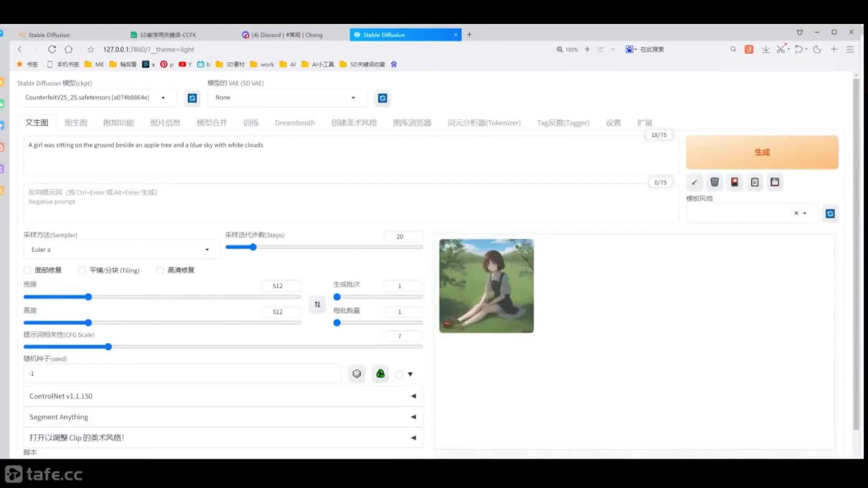The width and height of the screenshot is (868, 488).
Task: Click the clipboard apply-style icon
Action: (755, 182)
